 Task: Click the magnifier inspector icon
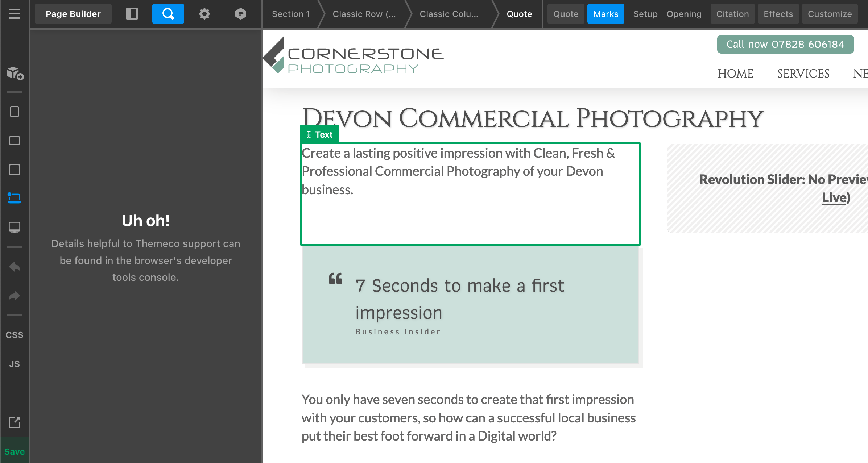(168, 14)
